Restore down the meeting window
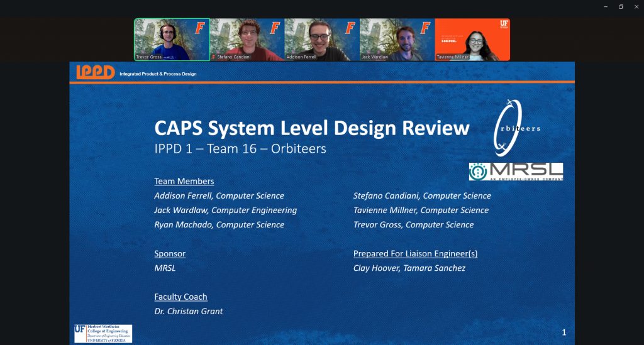Screen dimensions: 644x345 click(x=621, y=6)
